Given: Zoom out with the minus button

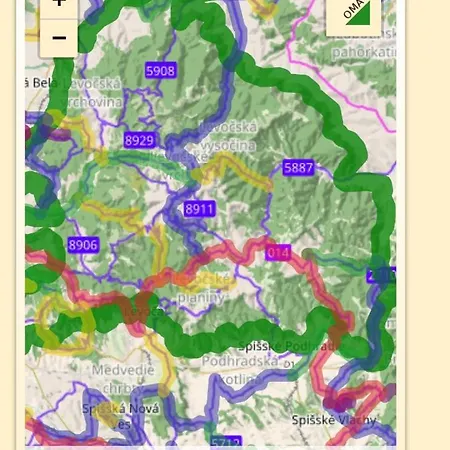Looking at the screenshot, I should [59, 38].
